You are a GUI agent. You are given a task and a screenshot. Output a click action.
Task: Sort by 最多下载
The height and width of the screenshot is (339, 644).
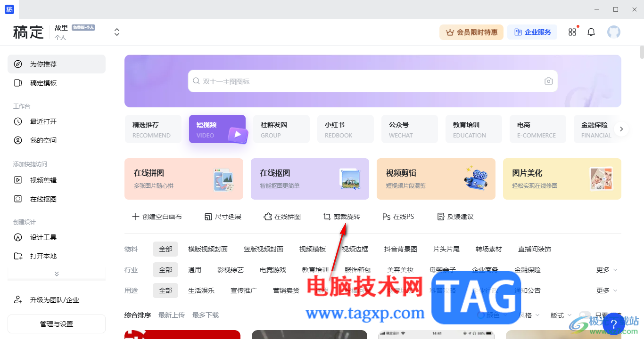pos(206,315)
